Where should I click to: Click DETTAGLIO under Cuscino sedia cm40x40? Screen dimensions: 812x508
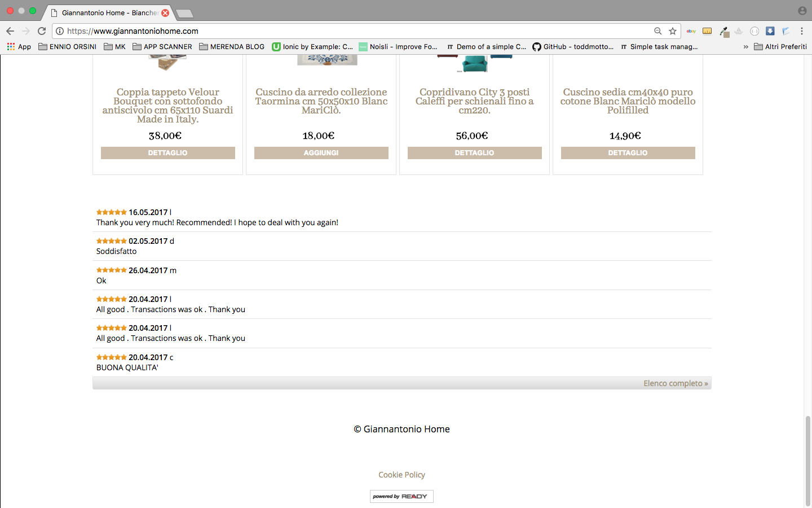tap(628, 153)
